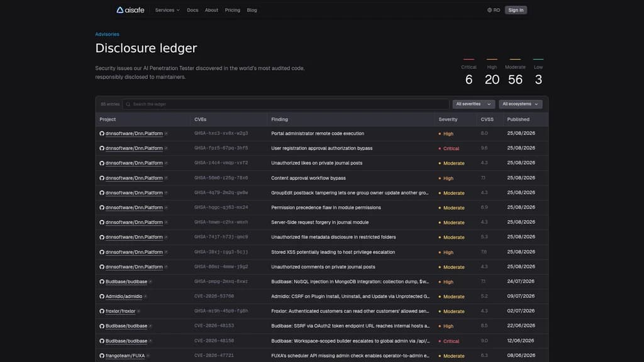The width and height of the screenshot is (644, 362).
Task: Open the Blog link in navigation
Action: (x=252, y=10)
